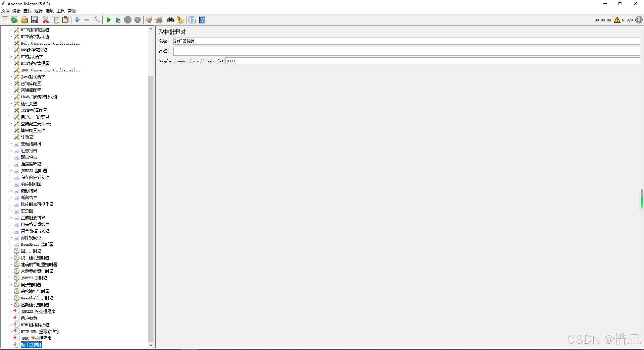Image resolution: width=644 pixels, height=350 pixels.
Task: Open the 选项 menu
Action: click(x=50, y=11)
